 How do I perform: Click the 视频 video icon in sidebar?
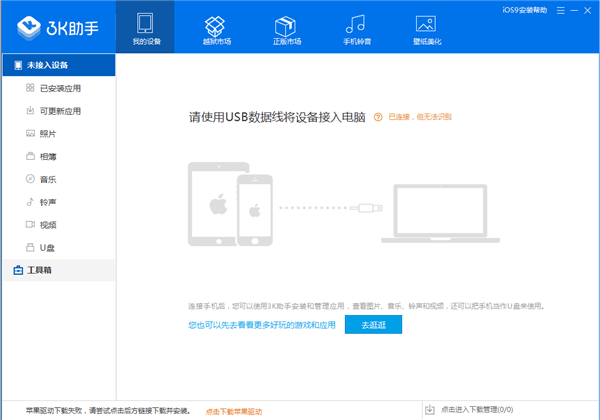coord(31,224)
